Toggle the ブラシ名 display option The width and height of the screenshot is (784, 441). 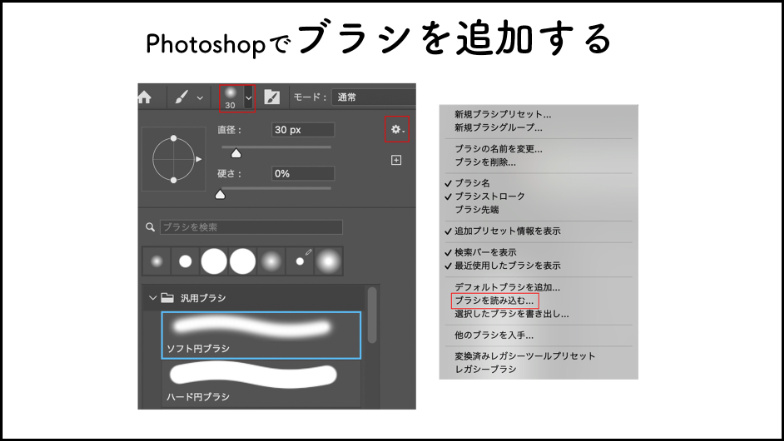point(472,183)
